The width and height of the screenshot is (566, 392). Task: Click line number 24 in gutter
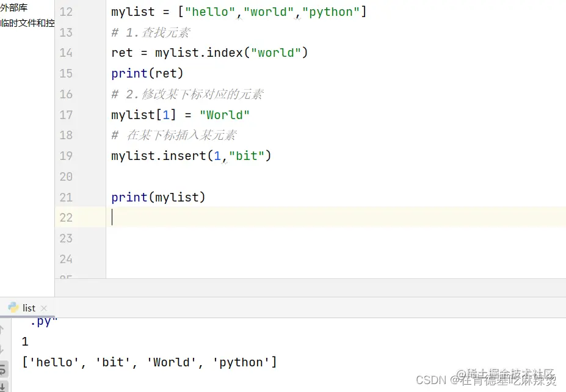[66, 259]
